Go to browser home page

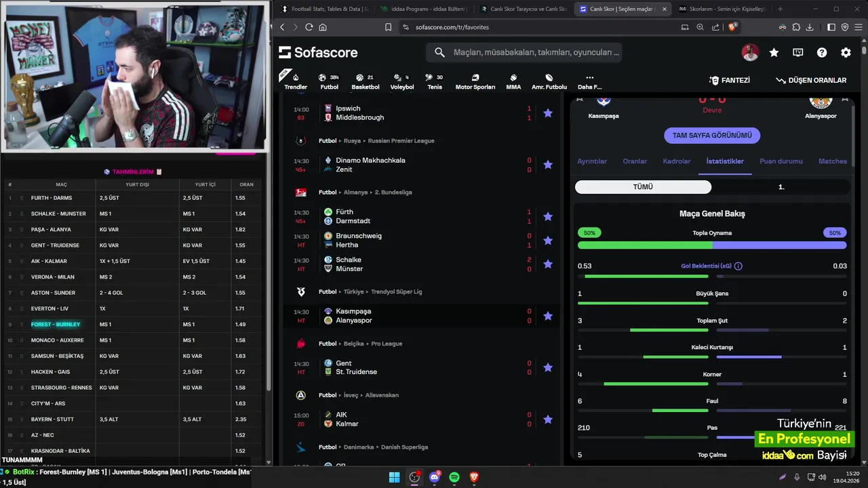[323, 27]
